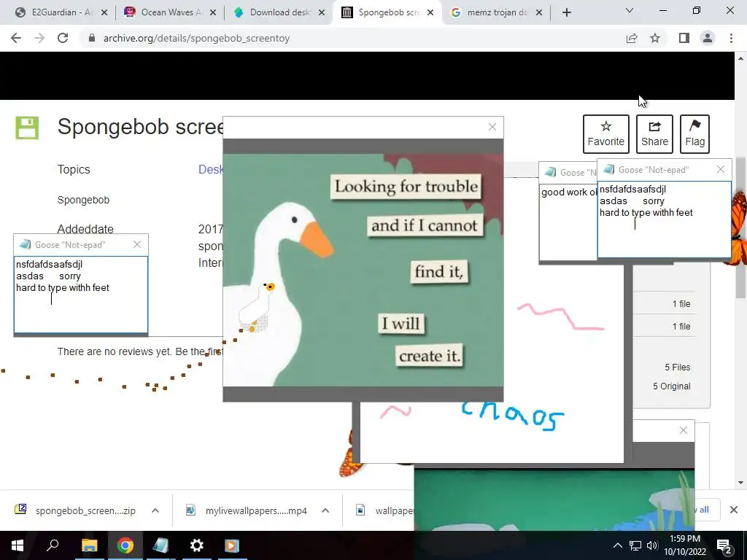Click the right-hand Not-epad text area
Image resolution: width=747 pixels, height=560 pixels.
click(x=664, y=219)
